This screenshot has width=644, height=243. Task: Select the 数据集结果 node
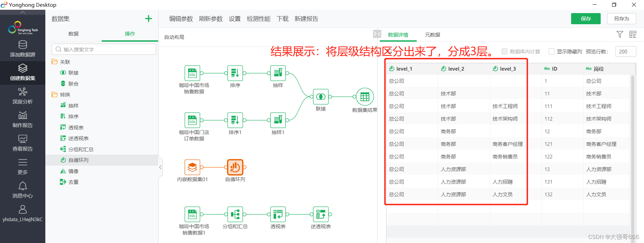pyautogui.click(x=365, y=96)
